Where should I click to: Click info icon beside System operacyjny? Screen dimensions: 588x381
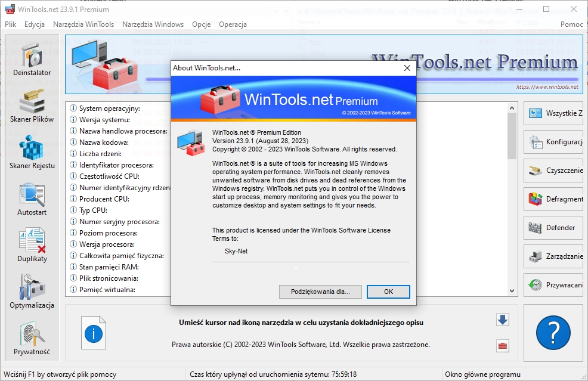(73, 109)
